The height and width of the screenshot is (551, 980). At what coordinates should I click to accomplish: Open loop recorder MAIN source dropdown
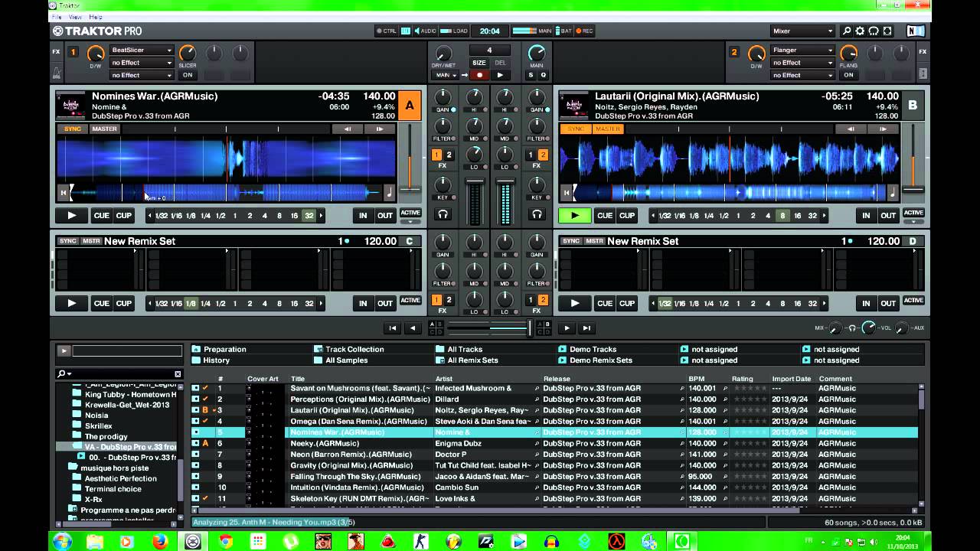(444, 75)
